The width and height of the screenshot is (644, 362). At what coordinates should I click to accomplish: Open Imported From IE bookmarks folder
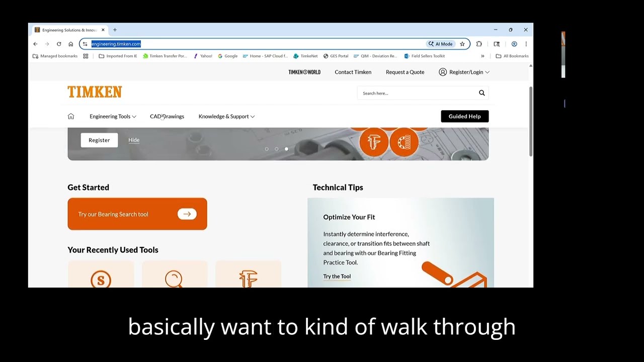coord(118,56)
